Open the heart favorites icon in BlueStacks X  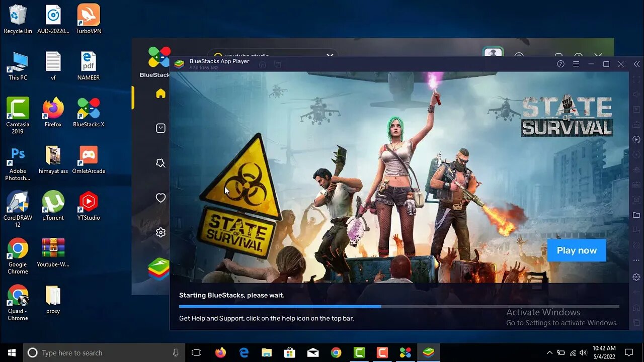(x=160, y=198)
